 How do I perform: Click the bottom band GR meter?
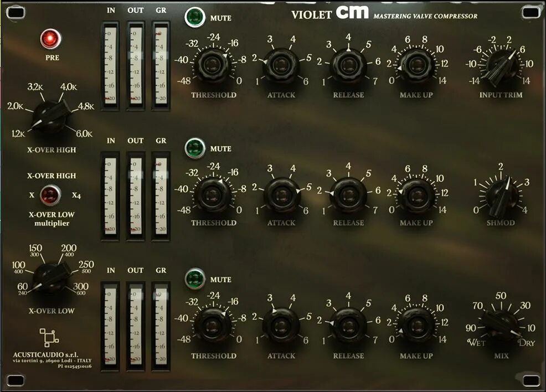coord(161,327)
